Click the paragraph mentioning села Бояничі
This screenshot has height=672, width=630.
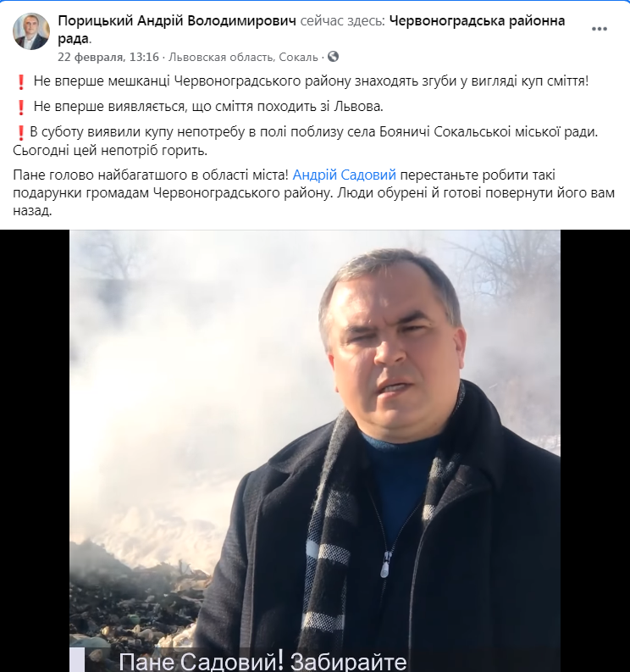point(306,141)
